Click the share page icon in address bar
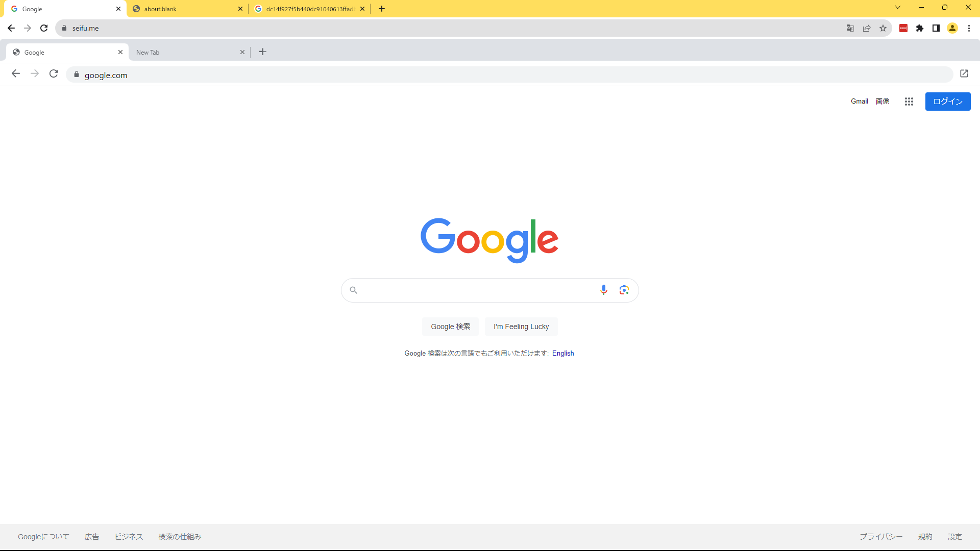The width and height of the screenshot is (980, 551). pos(867,28)
